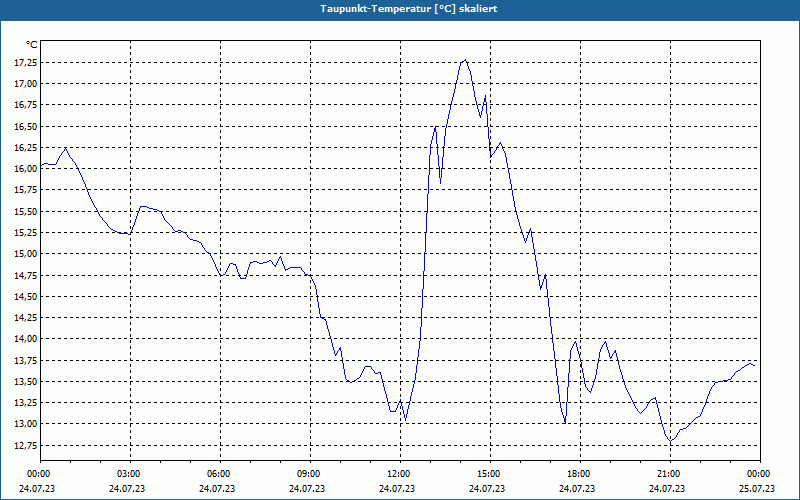Click the '15:00' time label

click(490, 474)
